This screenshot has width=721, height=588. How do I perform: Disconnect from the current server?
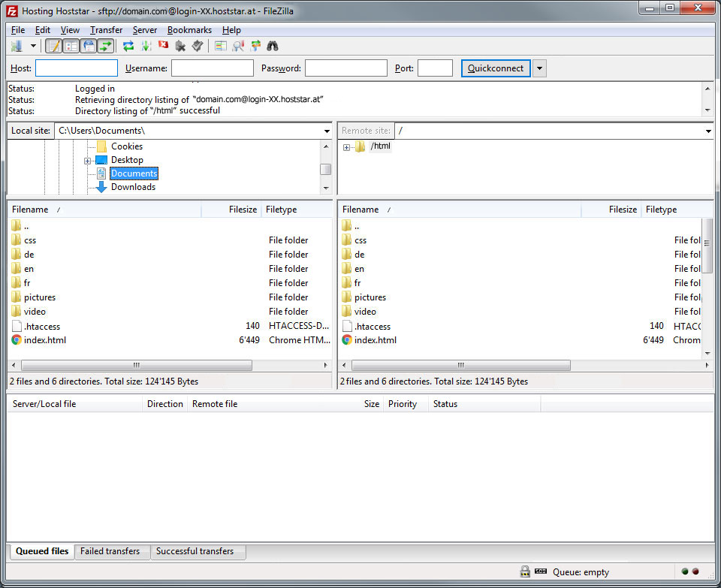coord(180,46)
